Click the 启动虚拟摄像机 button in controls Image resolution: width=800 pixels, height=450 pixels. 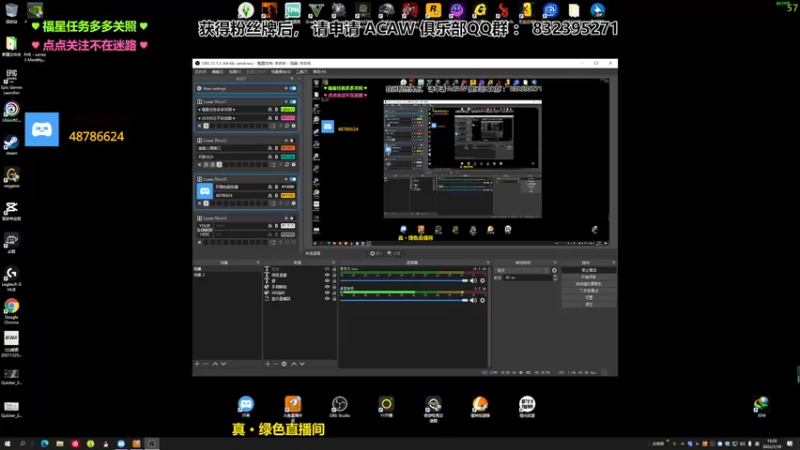(589, 284)
